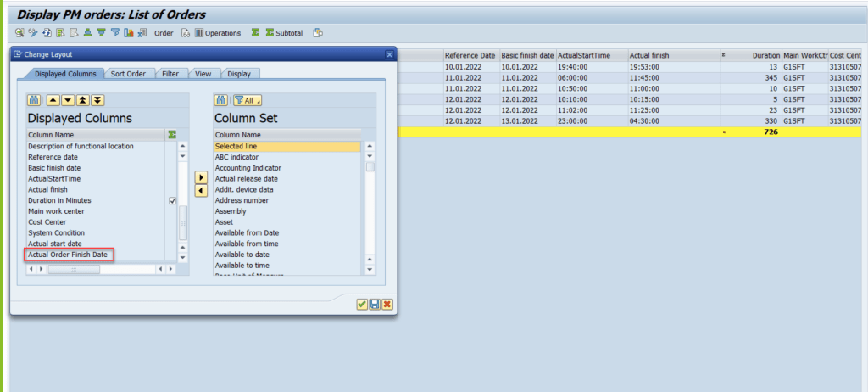The width and height of the screenshot is (868, 392).
Task: Select Actual Order Finish Date in Displayed Columns
Action: (68, 255)
